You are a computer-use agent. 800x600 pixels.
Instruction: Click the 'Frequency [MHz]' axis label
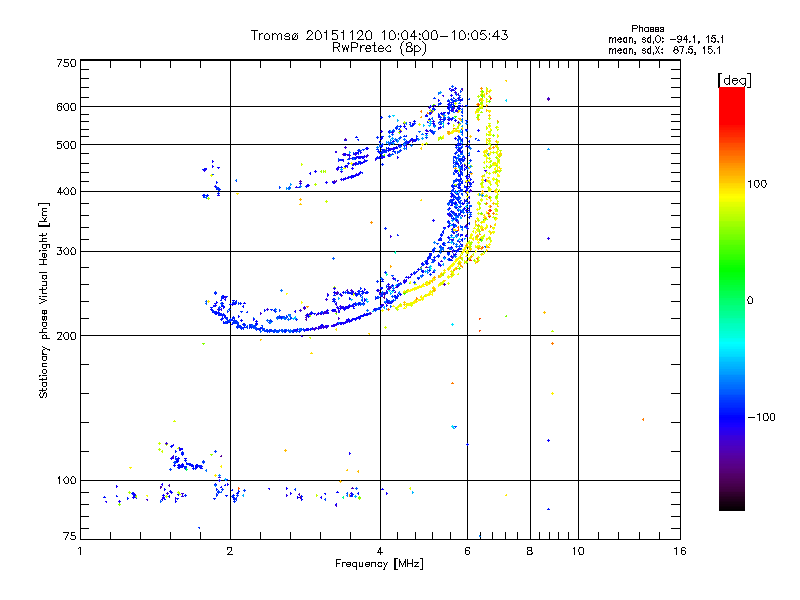pyautogui.click(x=379, y=564)
